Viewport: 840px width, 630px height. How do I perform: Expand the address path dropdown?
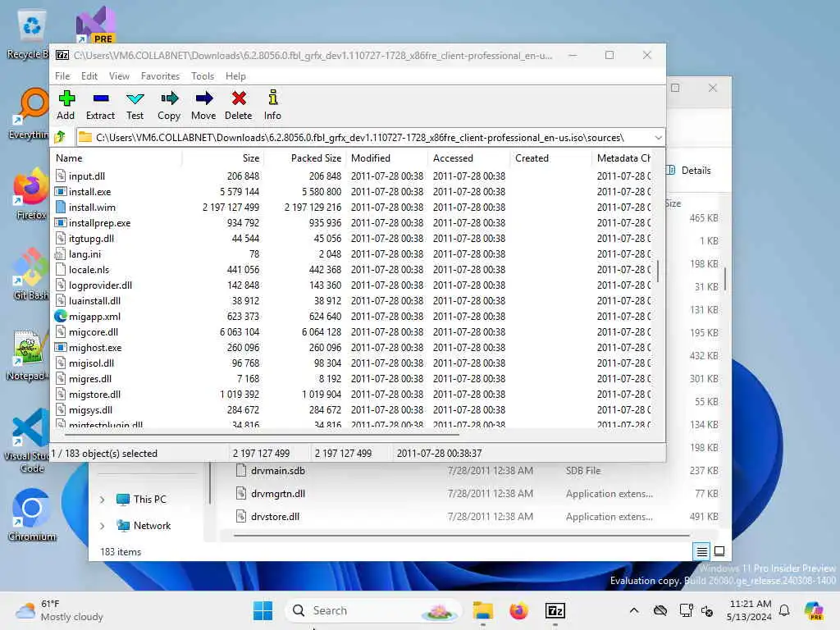pos(658,138)
